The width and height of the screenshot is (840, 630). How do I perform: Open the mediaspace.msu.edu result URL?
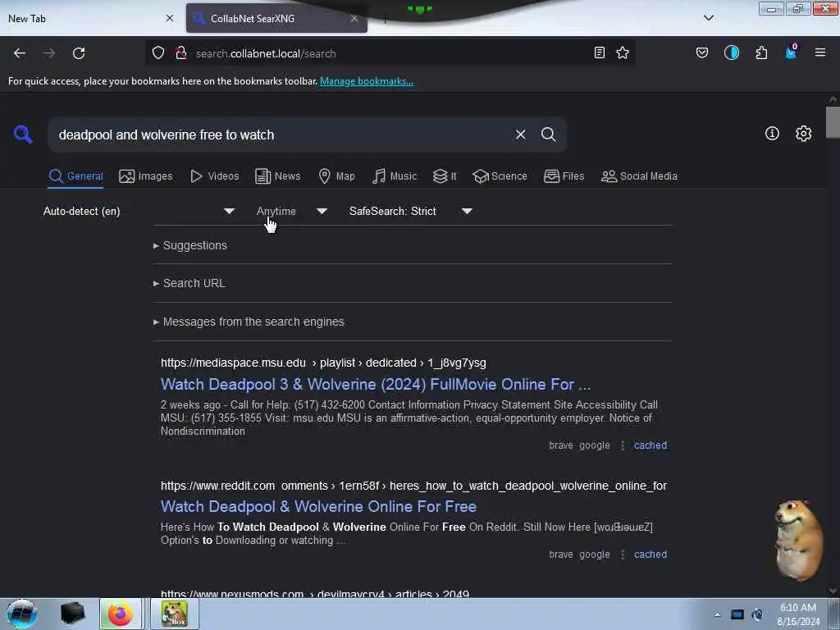[x=323, y=363]
